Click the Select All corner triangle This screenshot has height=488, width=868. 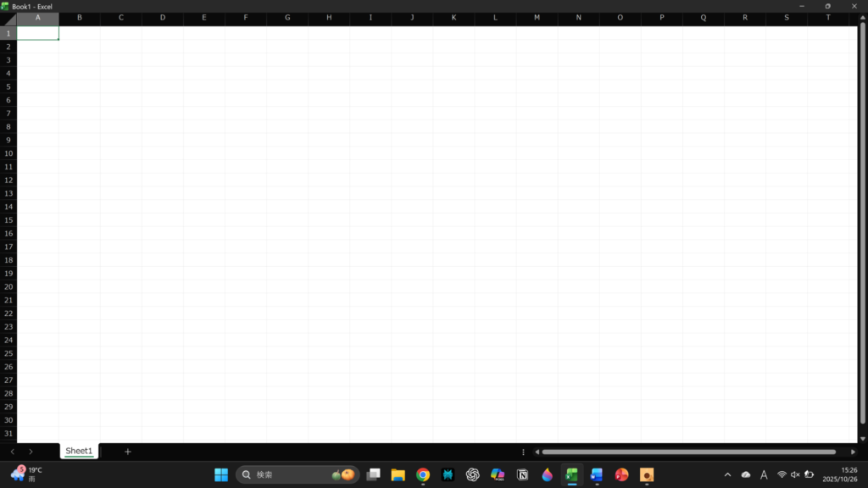point(8,18)
